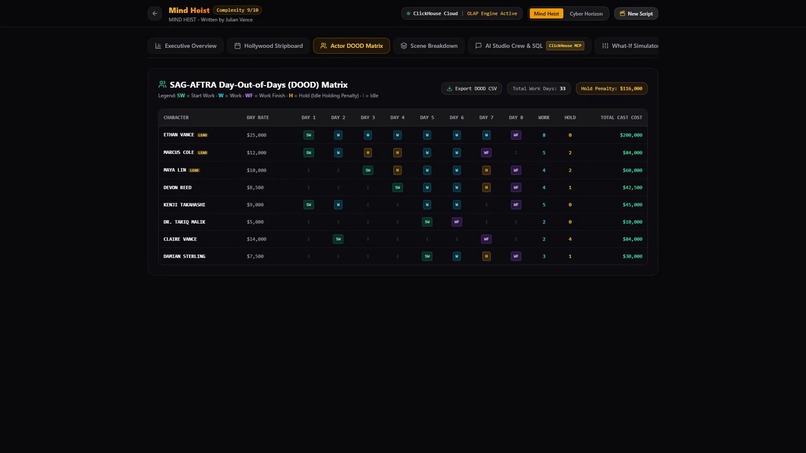
Task: Create a New Script
Action: point(636,13)
